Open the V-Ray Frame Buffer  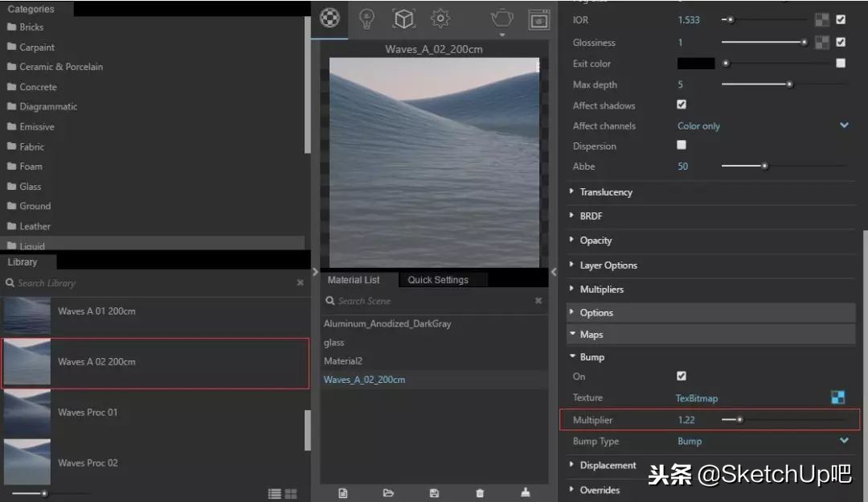[540, 19]
